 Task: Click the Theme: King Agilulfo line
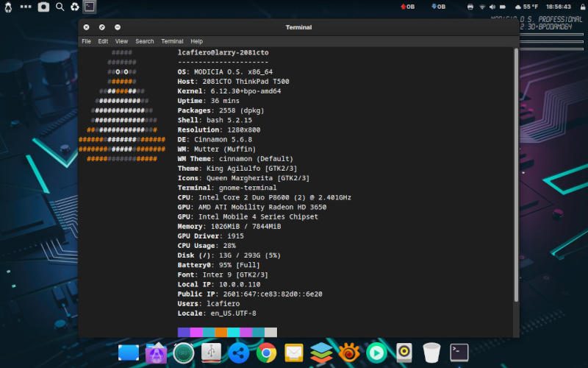tap(237, 169)
